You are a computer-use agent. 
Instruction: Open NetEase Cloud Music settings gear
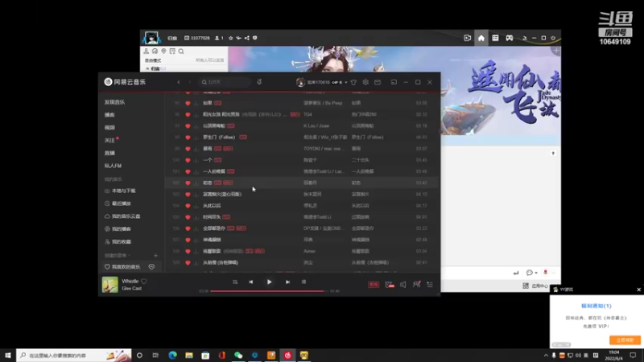pyautogui.click(x=365, y=82)
